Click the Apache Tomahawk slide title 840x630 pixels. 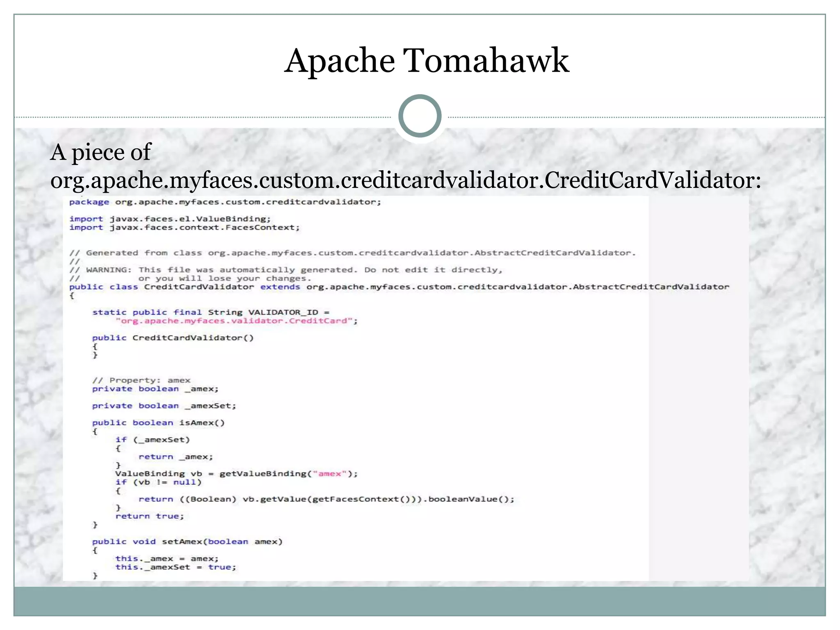coord(427,61)
